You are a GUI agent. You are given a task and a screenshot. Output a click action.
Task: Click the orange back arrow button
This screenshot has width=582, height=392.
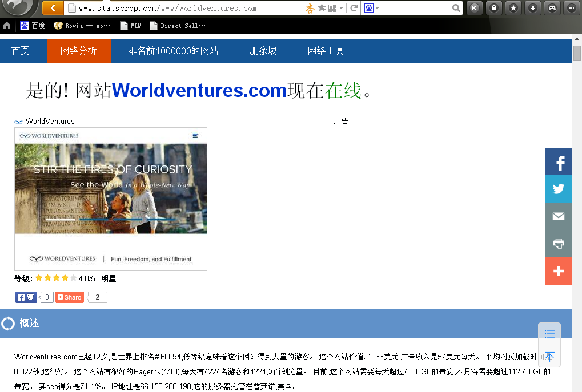tap(53, 8)
